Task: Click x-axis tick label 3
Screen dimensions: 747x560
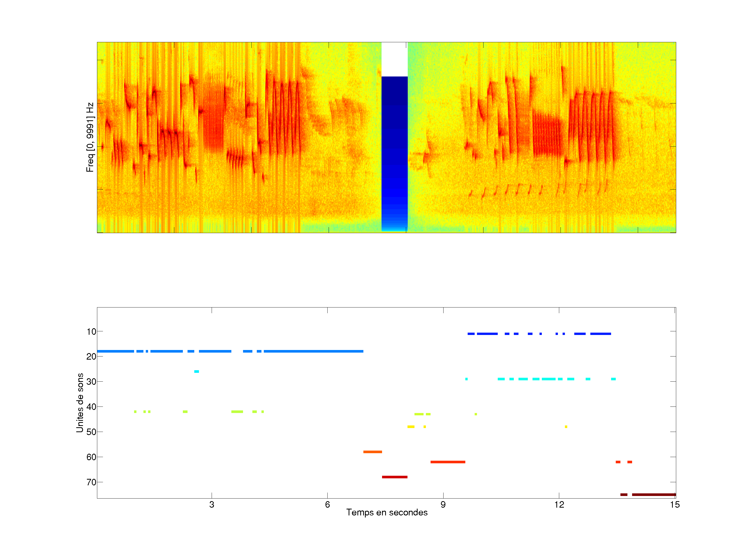Action: 212,505
